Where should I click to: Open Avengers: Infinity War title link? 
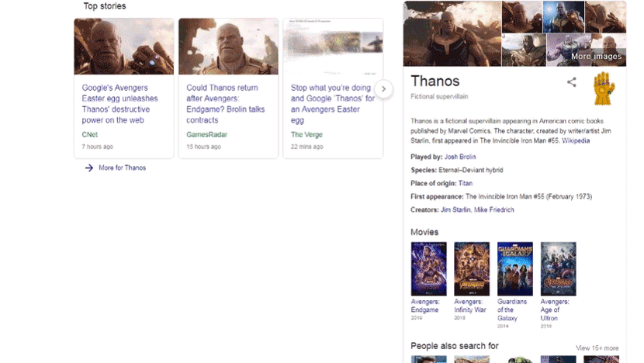coord(470,306)
